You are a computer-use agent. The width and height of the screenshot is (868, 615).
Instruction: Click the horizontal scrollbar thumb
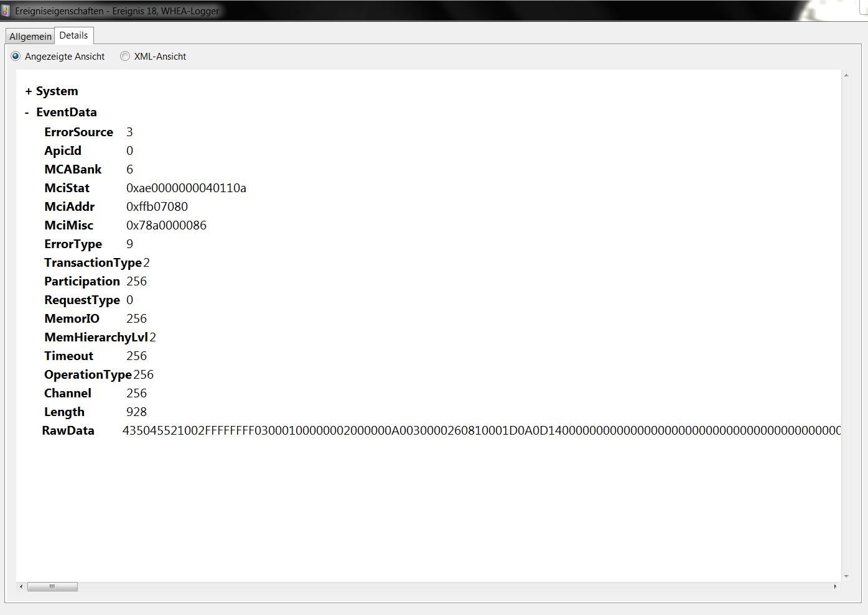coord(52,586)
